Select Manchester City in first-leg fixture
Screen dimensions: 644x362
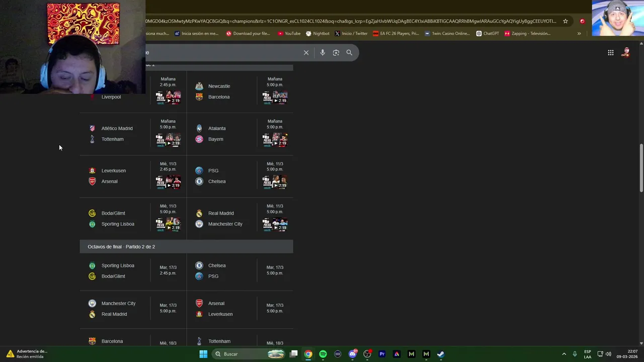(x=225, y=224)
